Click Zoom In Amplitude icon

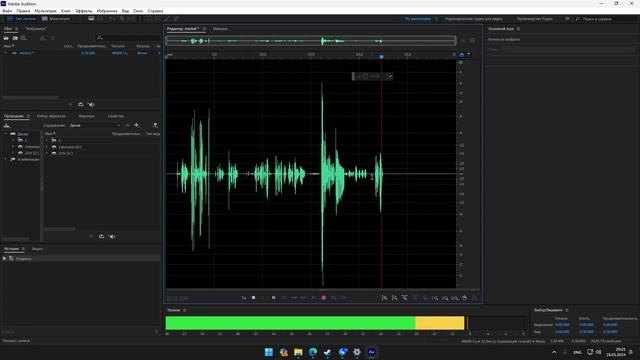tap(384, 298)
